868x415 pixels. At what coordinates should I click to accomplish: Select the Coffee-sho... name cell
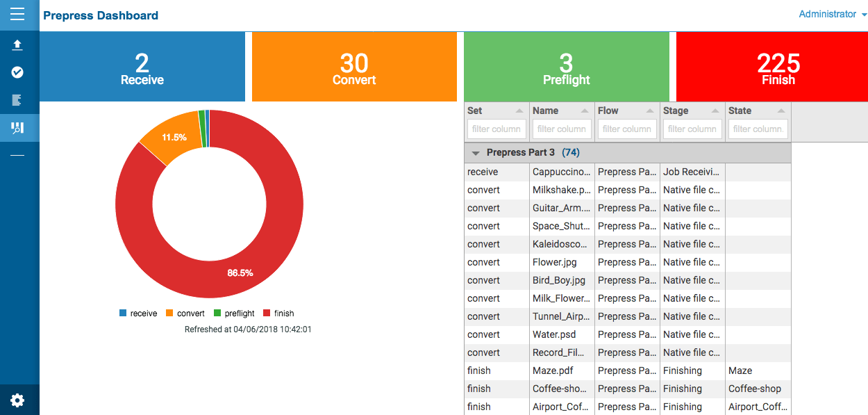tap(562, 389)
